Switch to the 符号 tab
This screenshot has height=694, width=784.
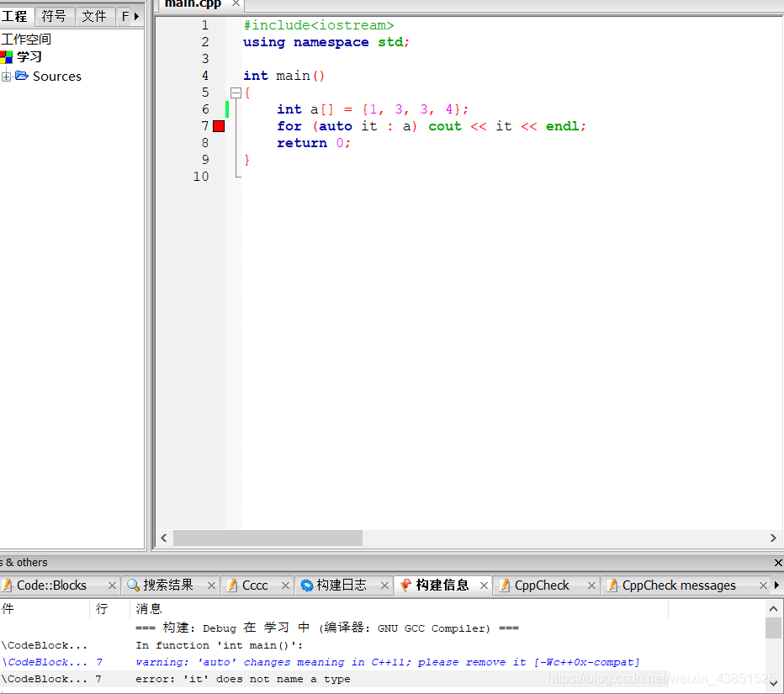click(54, 17)
